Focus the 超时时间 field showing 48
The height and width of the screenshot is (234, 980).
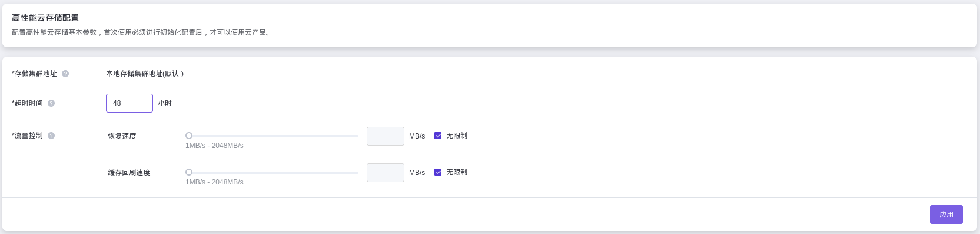(129, 103)
